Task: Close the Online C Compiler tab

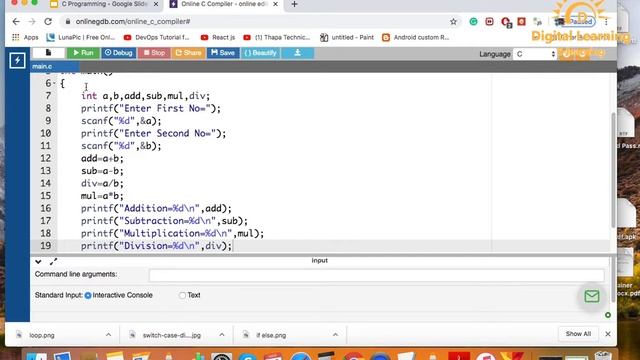Action: pyautogui.click(x=276, y=4)
